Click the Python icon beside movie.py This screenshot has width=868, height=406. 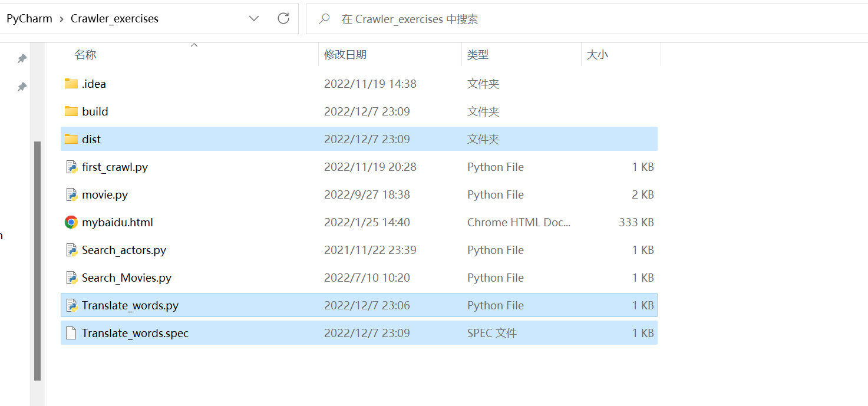pos(71,194)
